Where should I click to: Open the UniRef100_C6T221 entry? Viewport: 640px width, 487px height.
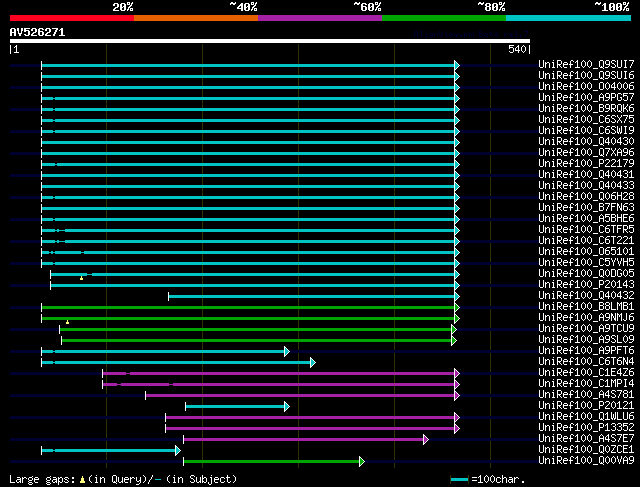[586, 240]
